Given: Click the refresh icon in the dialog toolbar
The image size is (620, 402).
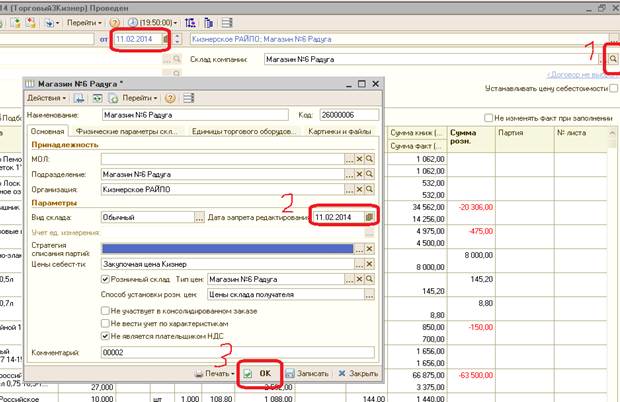Looking at the screenshot, I should (97, 98).
